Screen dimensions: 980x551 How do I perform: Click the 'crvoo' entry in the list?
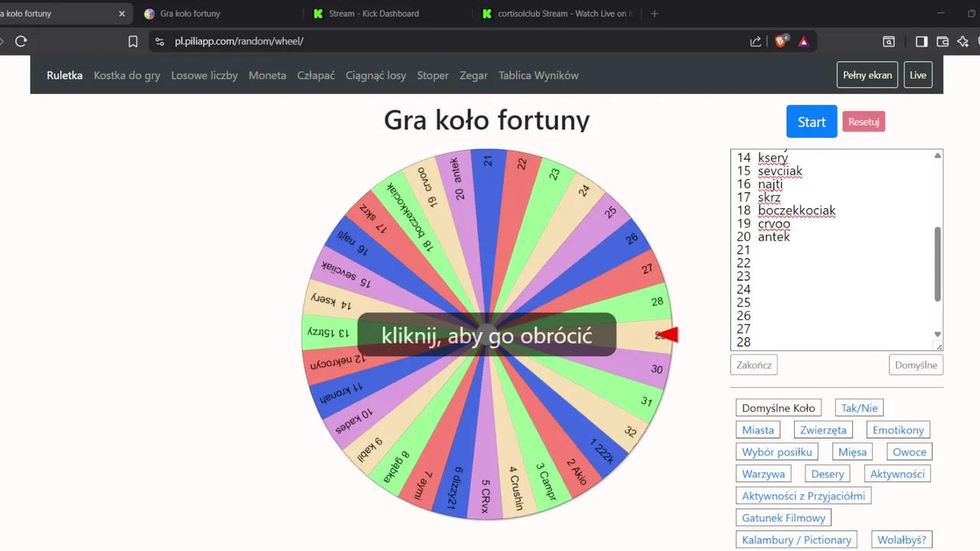tap(774, 223)
